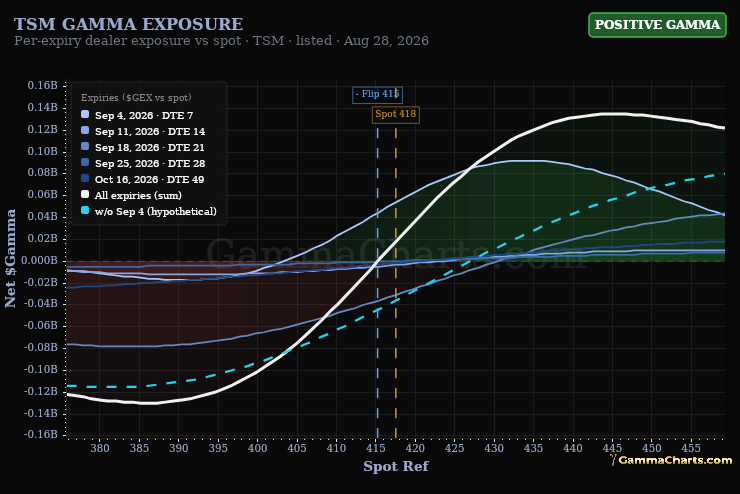
Task: Click the -0.08B y-axis label
Action: click(41, 347)
